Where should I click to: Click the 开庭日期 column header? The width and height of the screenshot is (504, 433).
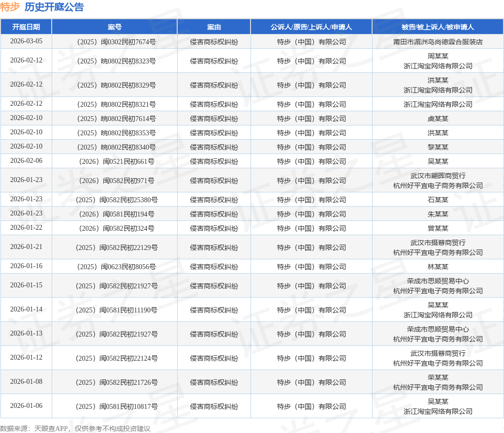26,27
